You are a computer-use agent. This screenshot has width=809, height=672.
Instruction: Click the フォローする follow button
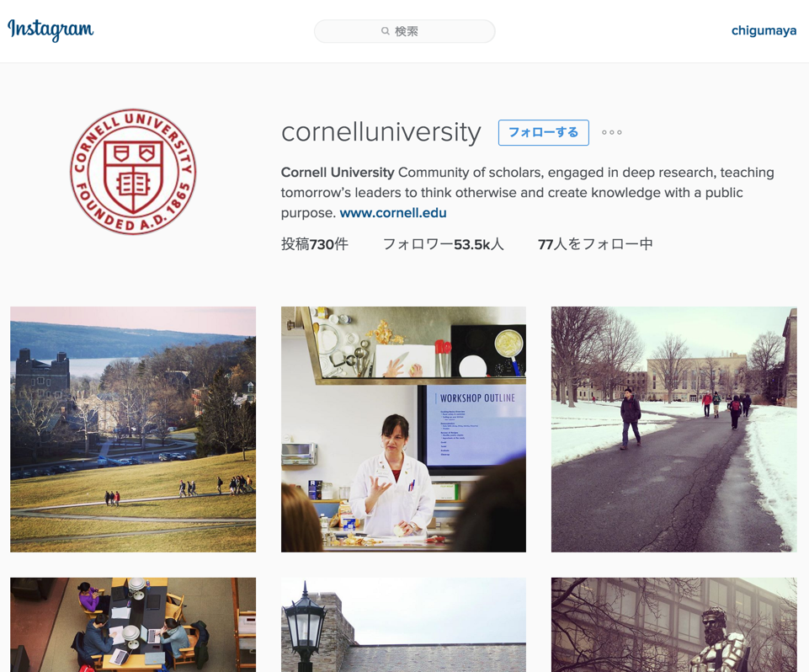point(543,133)
